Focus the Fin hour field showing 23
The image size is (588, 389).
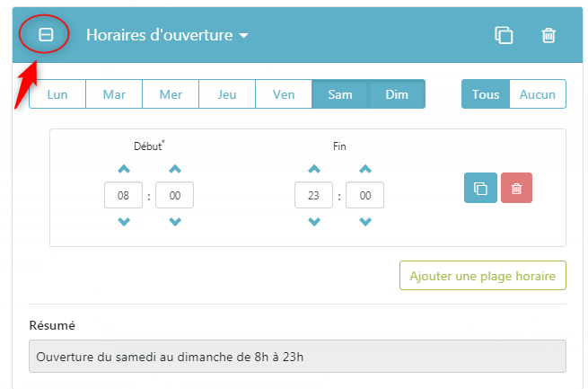[x=313, y=195]
